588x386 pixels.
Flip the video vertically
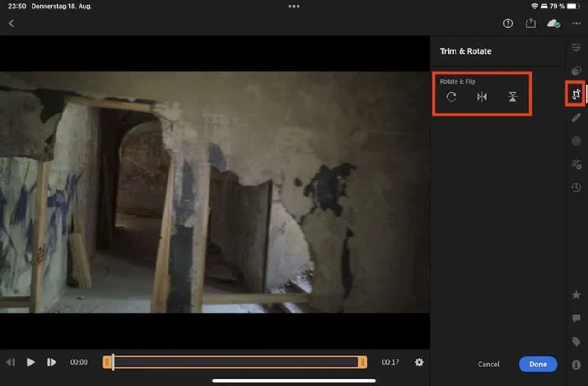pyautogui.click(x=512, y=97)
